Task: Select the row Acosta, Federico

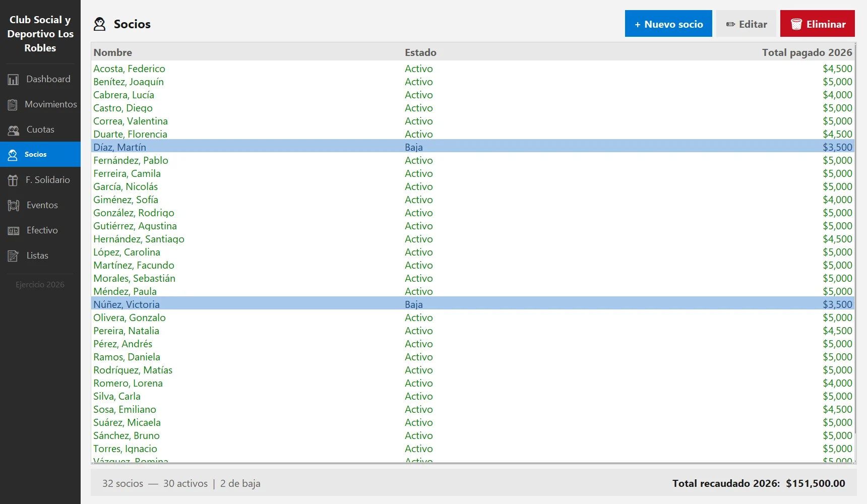Action: [x=473, y=69]
